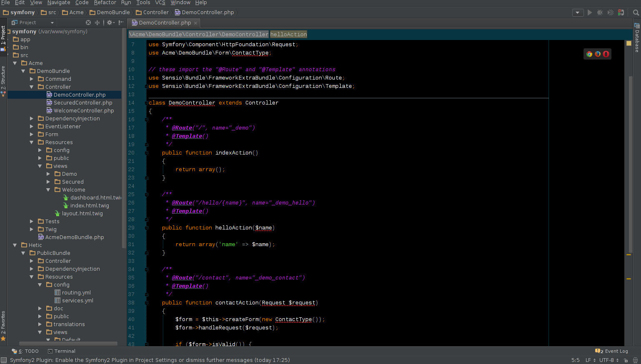The width and height of the screenshot is (641, 364).
Task: Collapse the Acme folder in tree
Action: [x=15, y=63]
